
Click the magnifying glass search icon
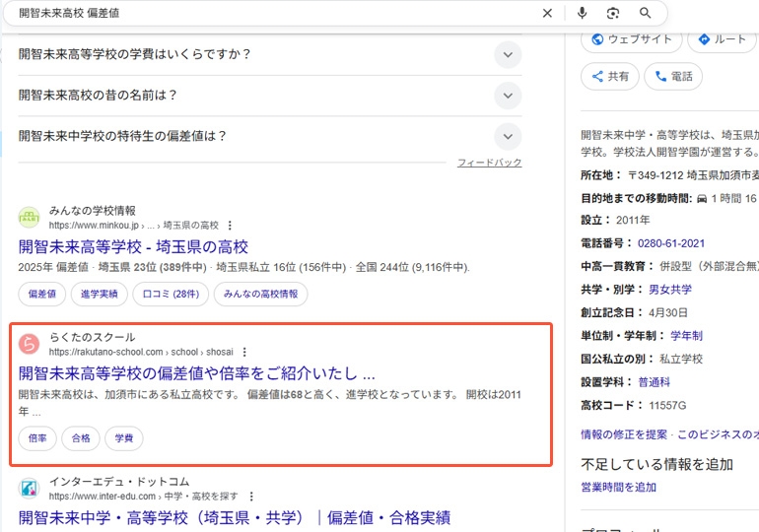click(646, 13)
